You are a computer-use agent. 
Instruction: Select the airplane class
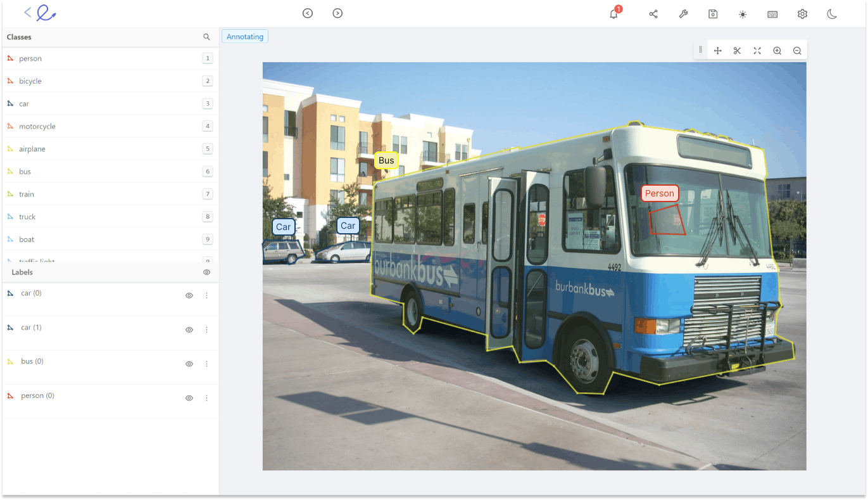[111, 149]
